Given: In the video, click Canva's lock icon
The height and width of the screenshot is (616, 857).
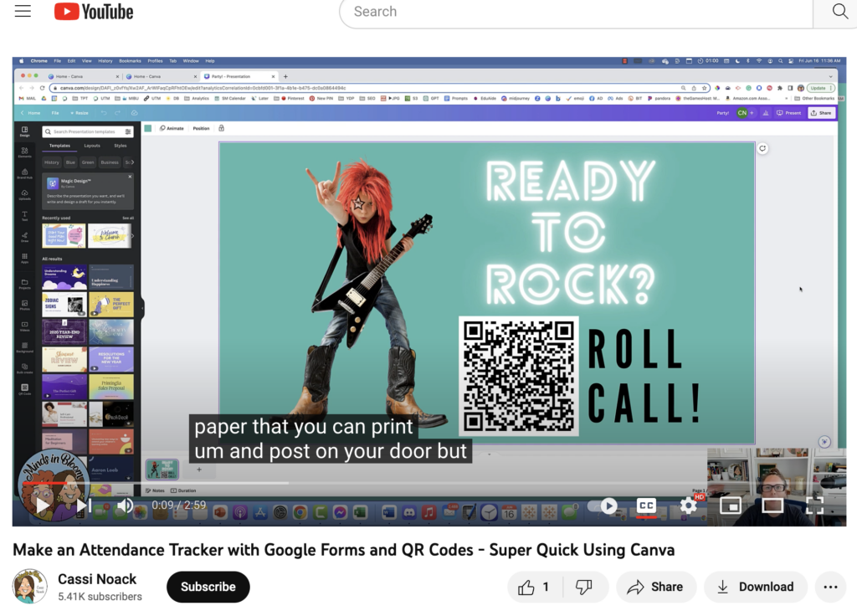Looking at the screenshot, I should tap(221, 128).
